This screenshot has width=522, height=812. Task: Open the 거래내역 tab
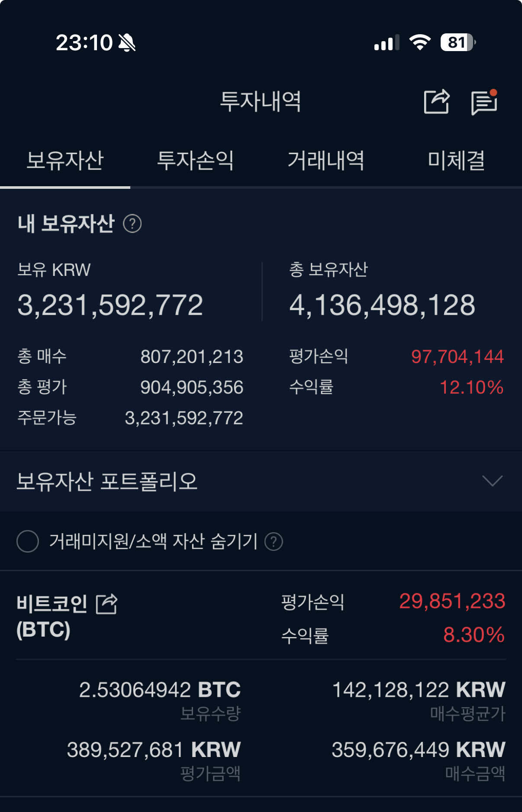[326, 161]
